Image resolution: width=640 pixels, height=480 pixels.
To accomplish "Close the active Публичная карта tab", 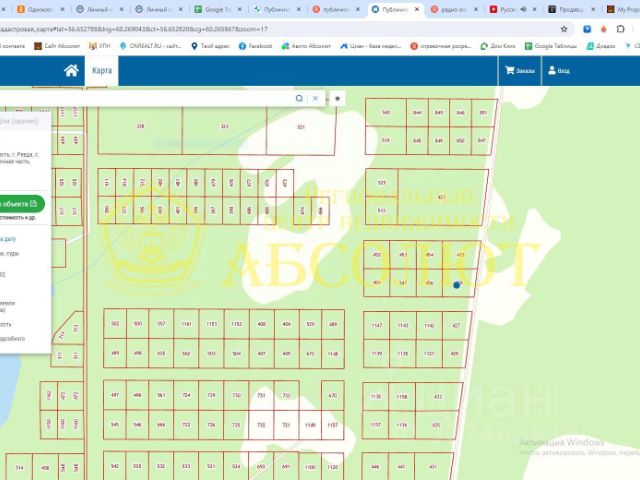I will 417,9.
